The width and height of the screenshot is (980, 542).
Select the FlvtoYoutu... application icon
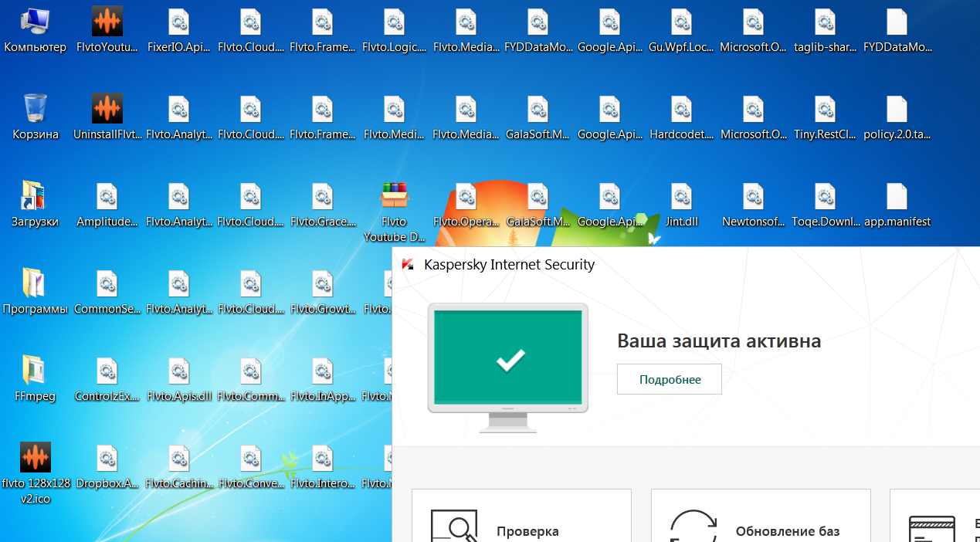coord(107,31)
